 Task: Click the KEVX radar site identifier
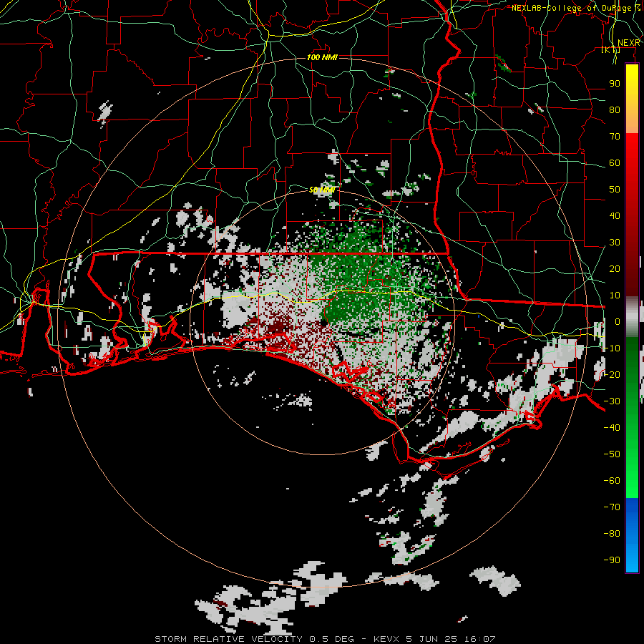pyautogui.click(x=386, y=639)
